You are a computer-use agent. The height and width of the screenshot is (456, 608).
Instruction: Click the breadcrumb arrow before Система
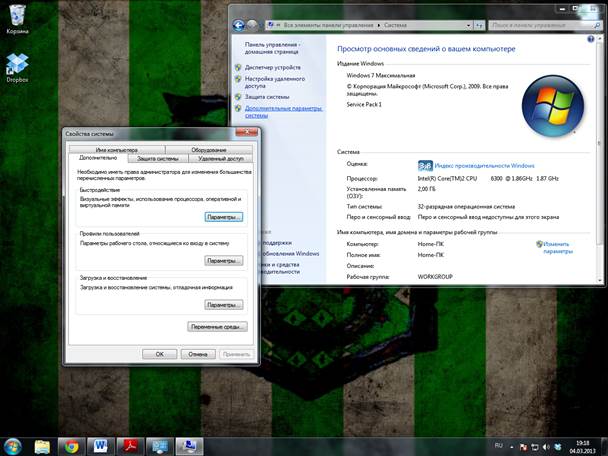[x=379, y=25]
